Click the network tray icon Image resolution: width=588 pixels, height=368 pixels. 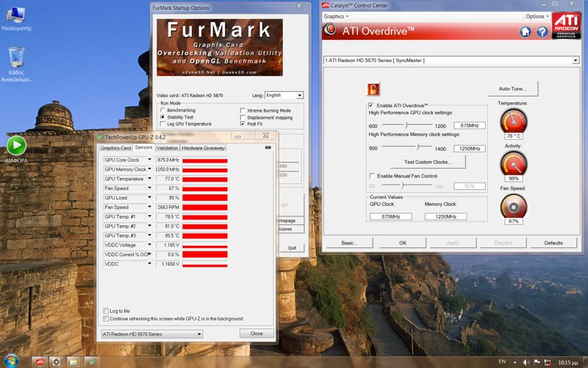click(548, 362)
